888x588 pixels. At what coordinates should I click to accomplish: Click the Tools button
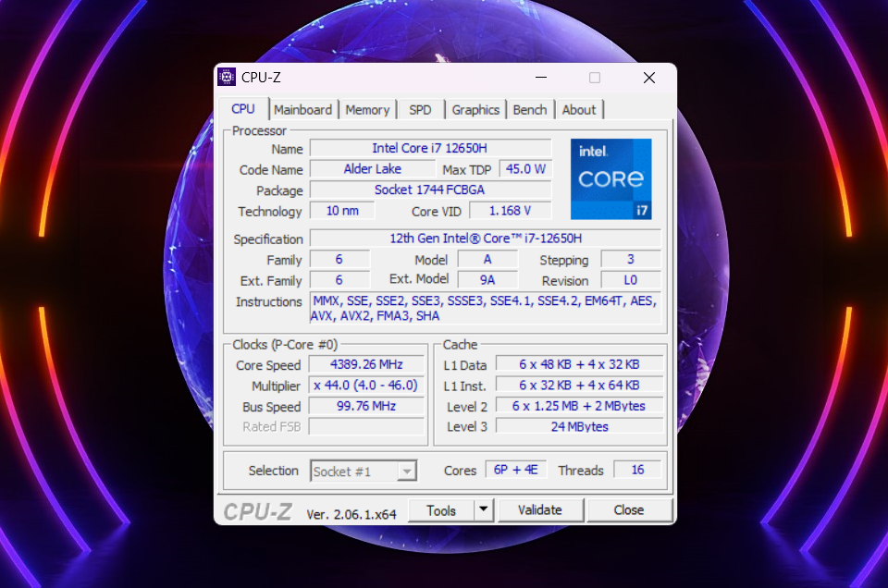[441, 510]
